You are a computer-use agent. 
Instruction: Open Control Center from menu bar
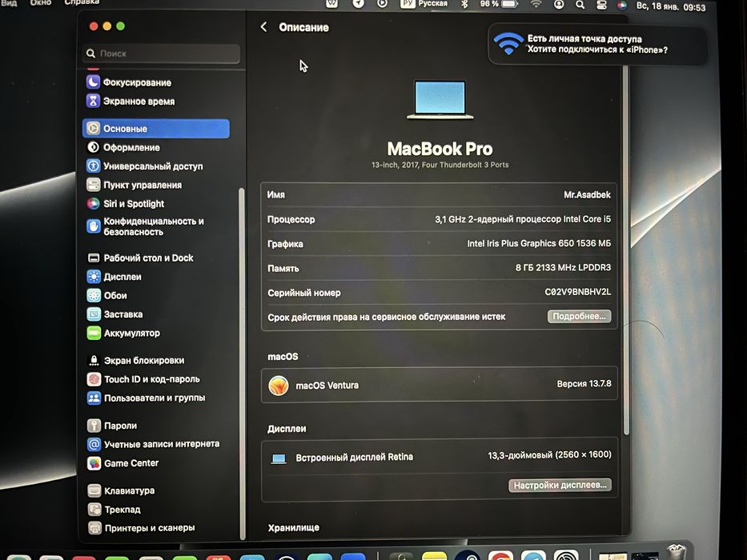602,5
